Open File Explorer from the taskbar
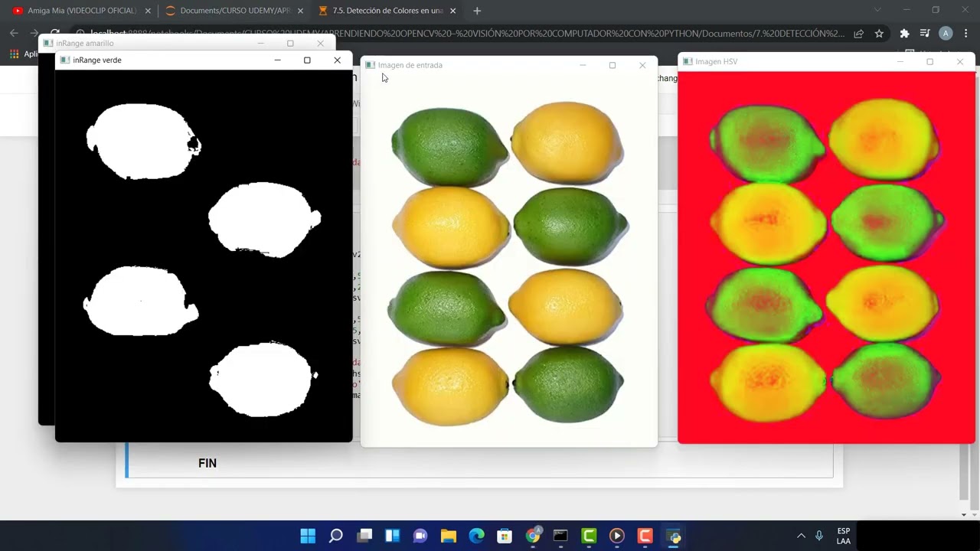980x551 pixels. pyautogui.click(x=449, y=536)
